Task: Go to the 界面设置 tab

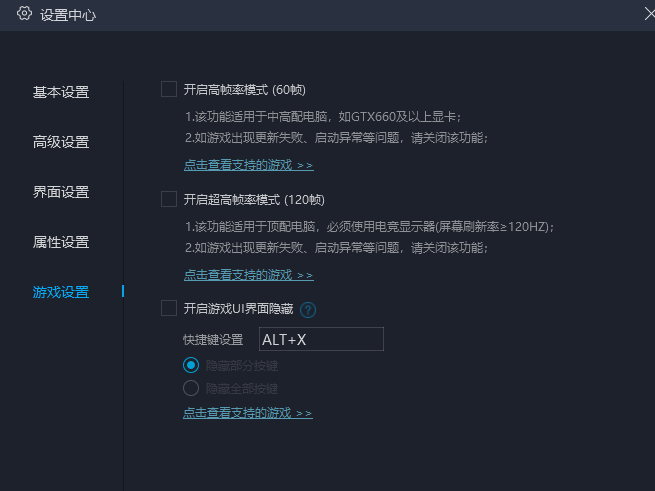Action: tap(61, 192)
